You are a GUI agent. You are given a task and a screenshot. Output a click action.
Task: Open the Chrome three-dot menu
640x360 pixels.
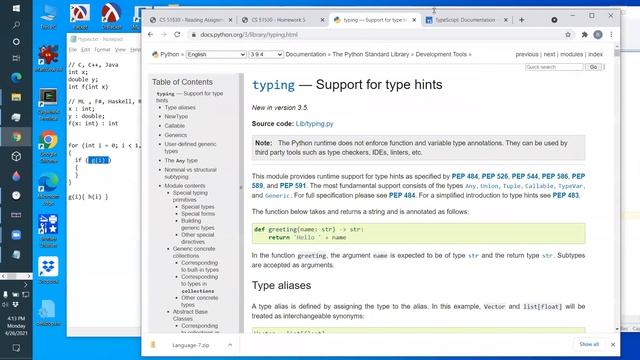point(611,35)
